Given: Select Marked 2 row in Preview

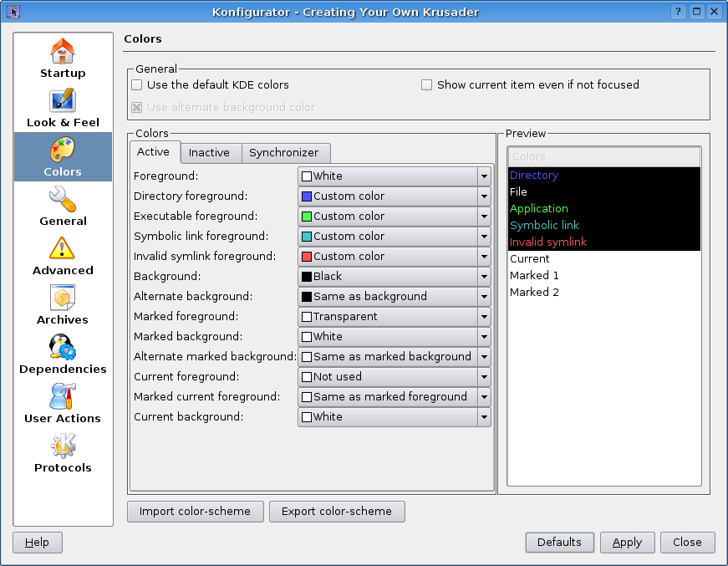Looking at the screenshot, I should pyautogui.click(x=604, y=293).
